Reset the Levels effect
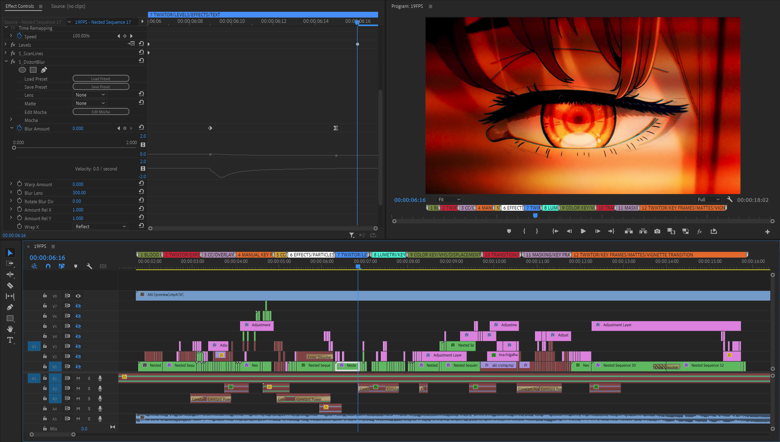Viewport: 780px width, 442px height. click(141, 44)
